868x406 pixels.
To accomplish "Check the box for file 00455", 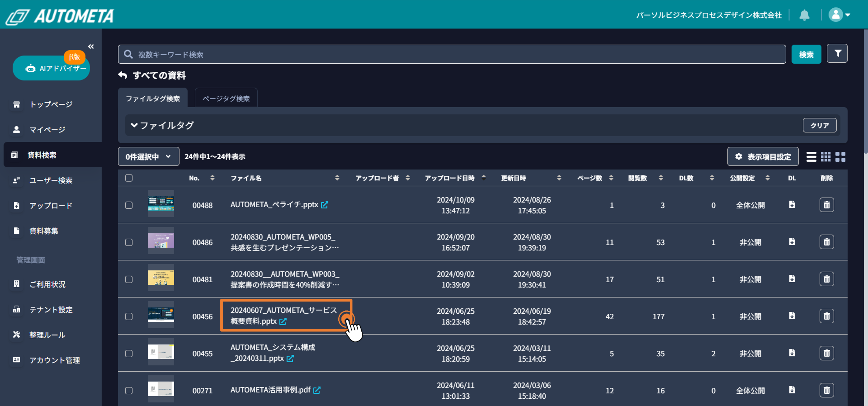I will click(129, 353).
